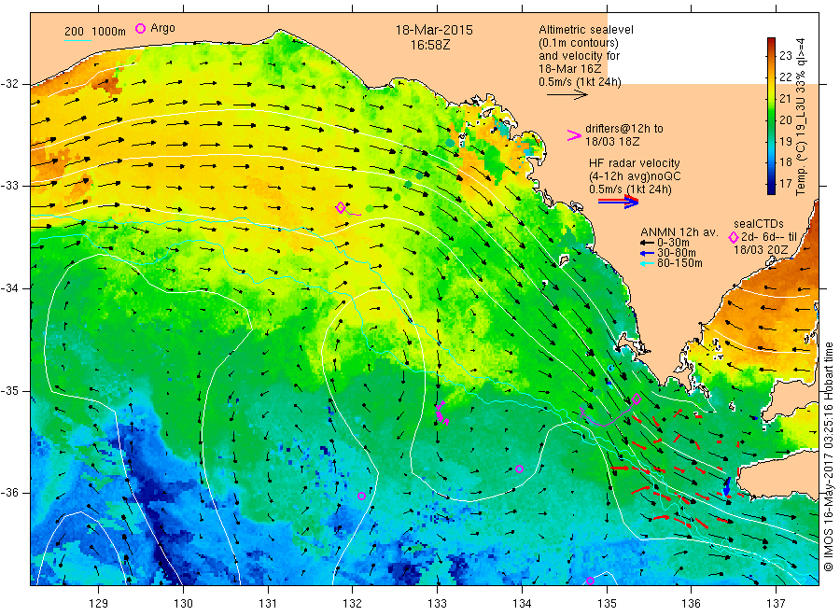
Task: Click the black 0-30m ANMN legend arrow
Action: click(x=647, y=243)
